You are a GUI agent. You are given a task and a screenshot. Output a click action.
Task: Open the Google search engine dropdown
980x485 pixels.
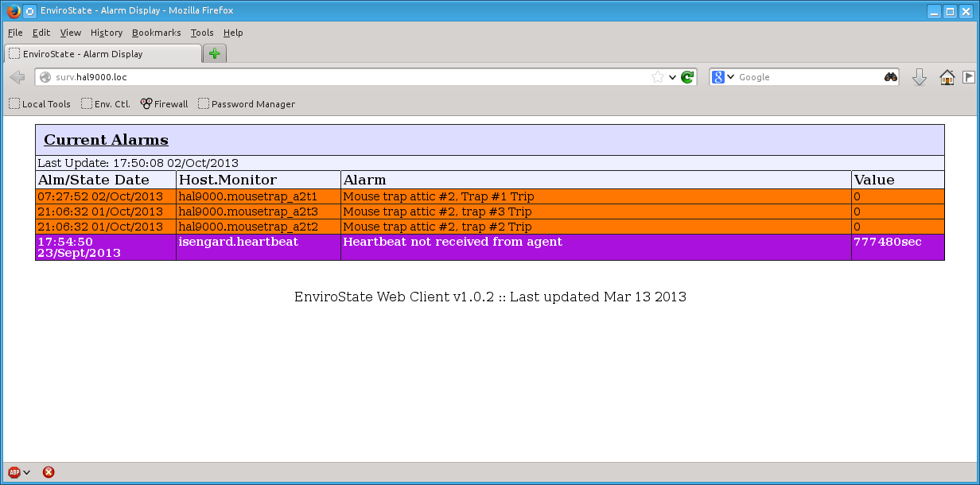click(x=723, y=77)
